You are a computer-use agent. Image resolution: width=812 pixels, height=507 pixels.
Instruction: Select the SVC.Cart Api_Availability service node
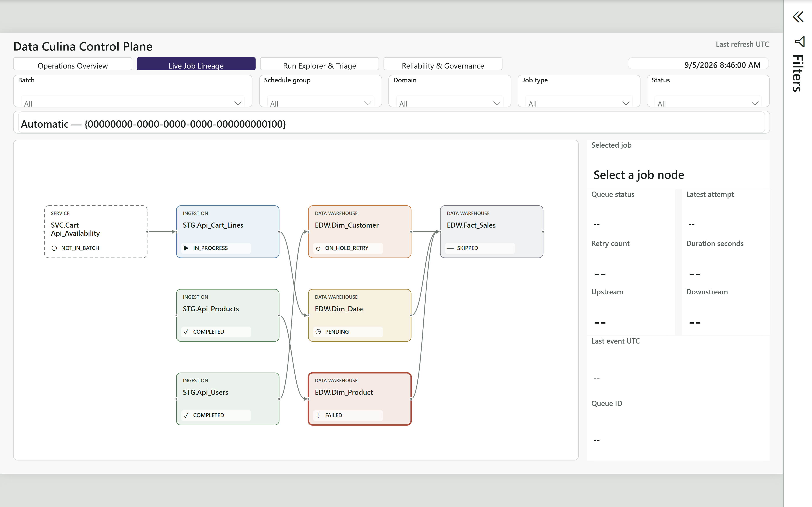96,232
